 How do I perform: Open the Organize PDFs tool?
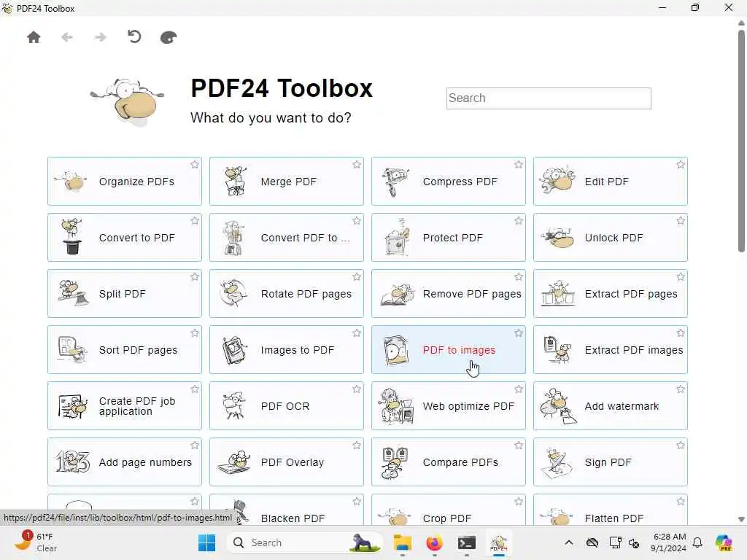click(x=124, y=182)
